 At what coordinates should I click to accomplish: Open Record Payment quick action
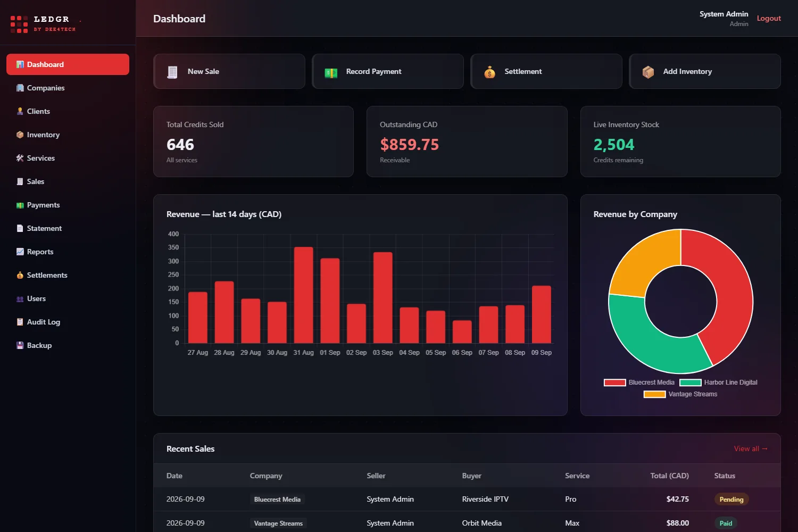(388, 71)
